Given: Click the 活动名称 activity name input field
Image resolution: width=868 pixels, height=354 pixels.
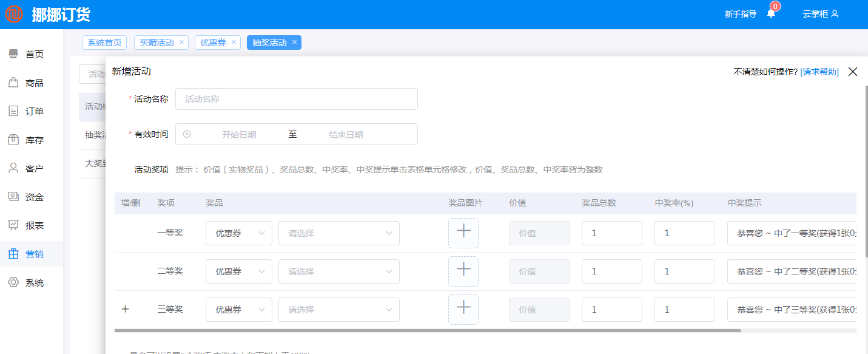Looking at the screenshot, I should point(296,98).
